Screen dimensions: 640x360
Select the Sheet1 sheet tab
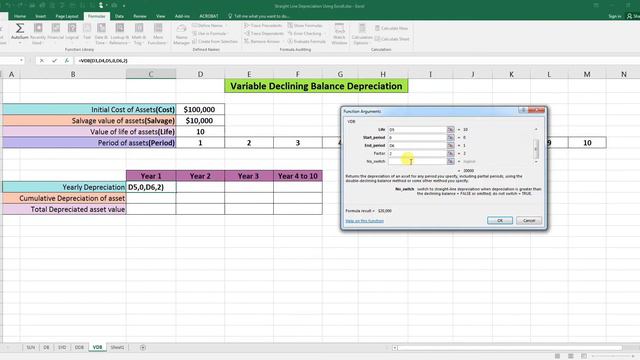[117, 347]
